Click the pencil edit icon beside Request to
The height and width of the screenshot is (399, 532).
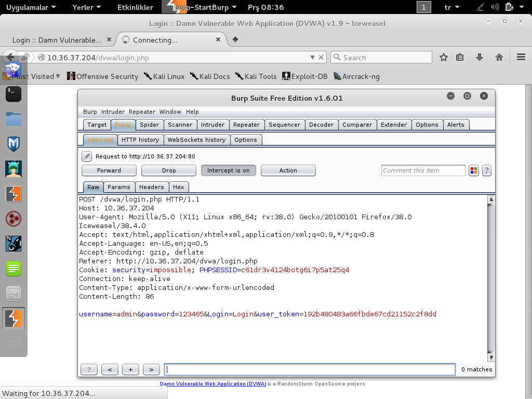(87, 156)
